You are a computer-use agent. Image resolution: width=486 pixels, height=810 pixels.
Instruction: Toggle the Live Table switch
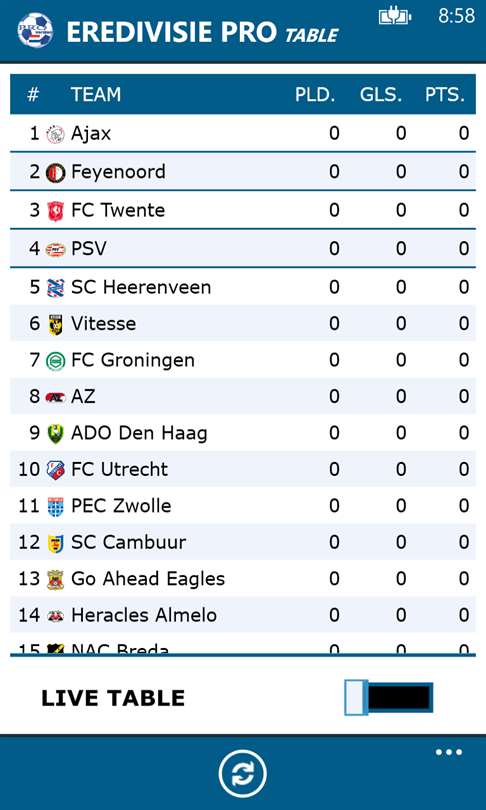point(388,698)
